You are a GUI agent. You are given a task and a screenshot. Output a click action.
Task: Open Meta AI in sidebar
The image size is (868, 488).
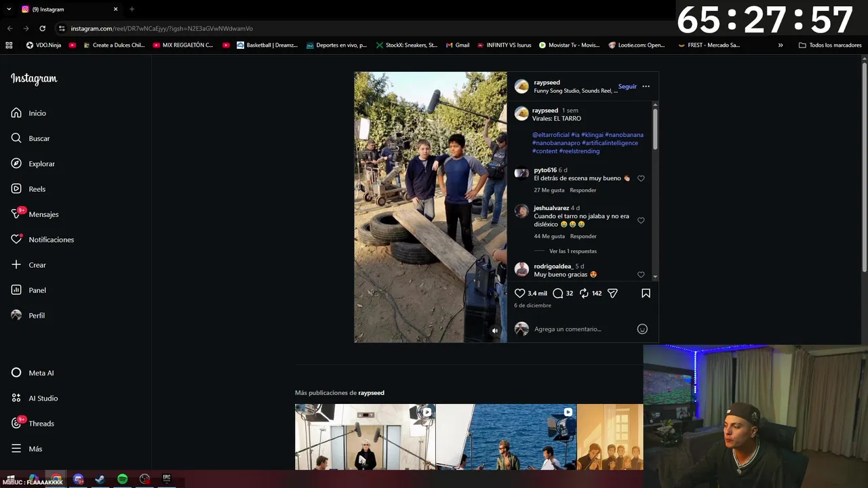pos(32,373)
